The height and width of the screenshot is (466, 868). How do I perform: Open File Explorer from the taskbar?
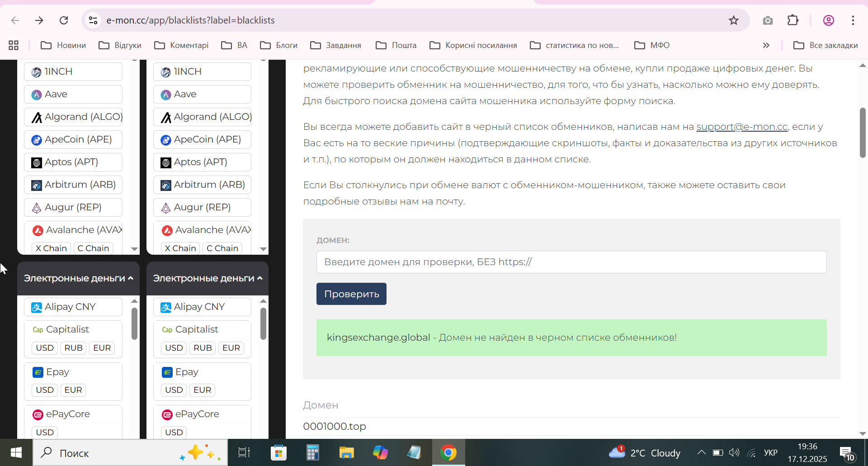(x=346, y=453)
